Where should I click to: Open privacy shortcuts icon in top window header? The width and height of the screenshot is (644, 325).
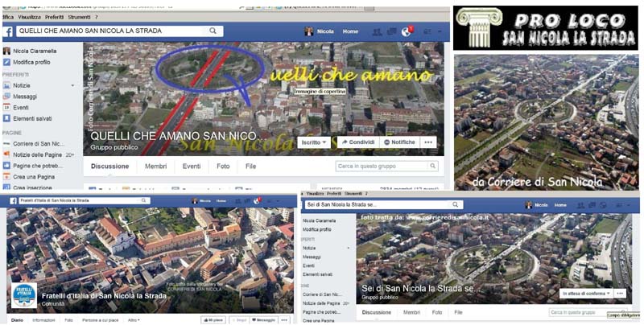(x=427, y=31)
